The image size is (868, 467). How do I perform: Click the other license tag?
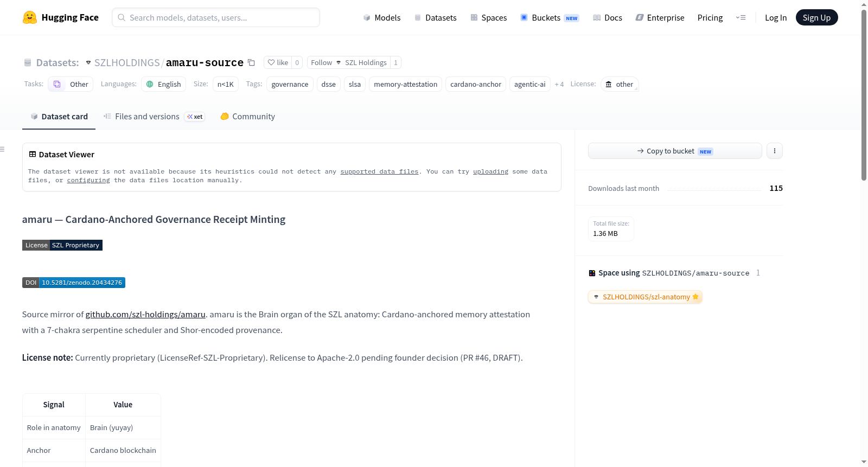pyautogui.click(x=620, y=84)
